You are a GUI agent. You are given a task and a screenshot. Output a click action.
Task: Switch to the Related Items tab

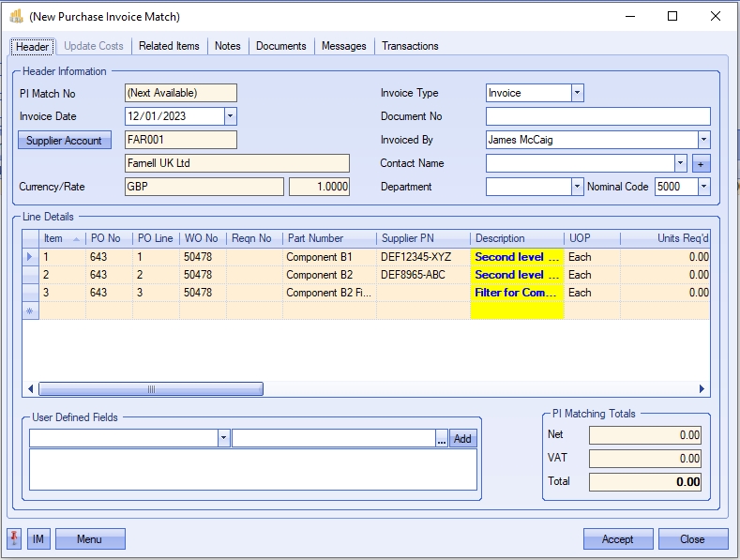point(169,46)
